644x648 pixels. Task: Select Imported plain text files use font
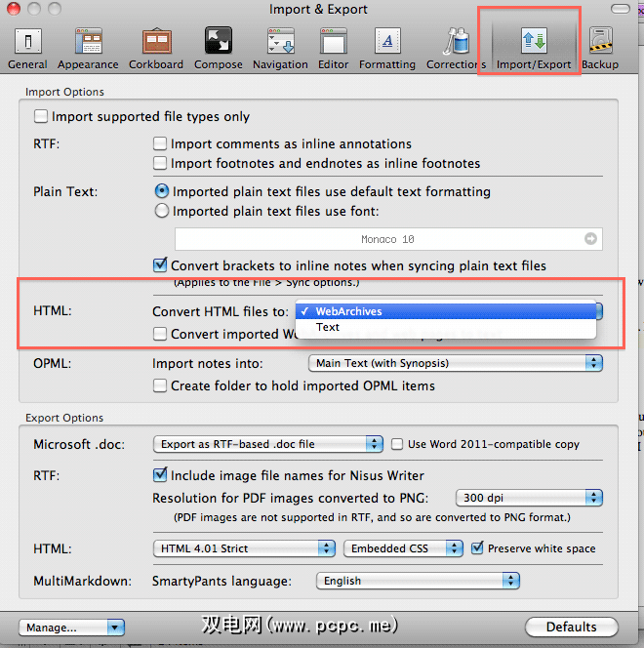(162, 211)
